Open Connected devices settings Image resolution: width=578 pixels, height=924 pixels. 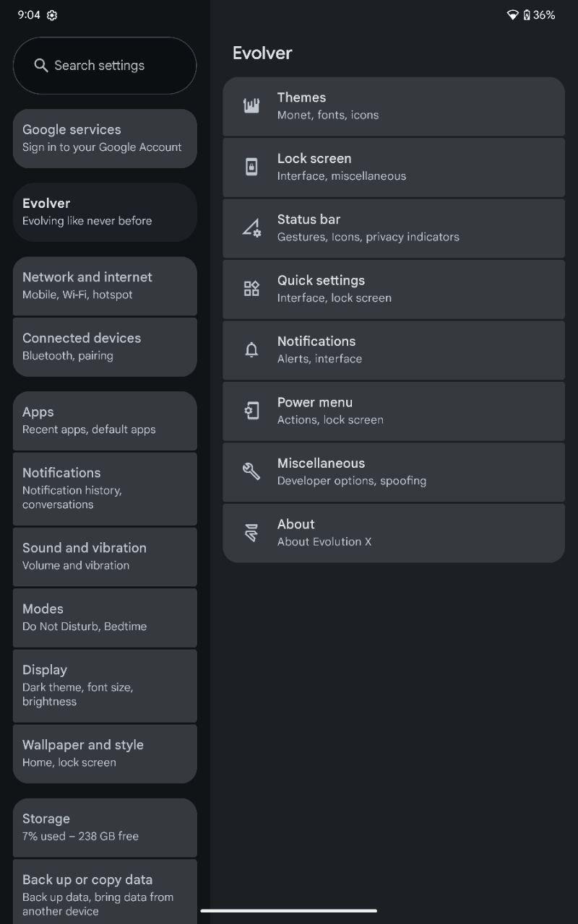tap(105, 346)
